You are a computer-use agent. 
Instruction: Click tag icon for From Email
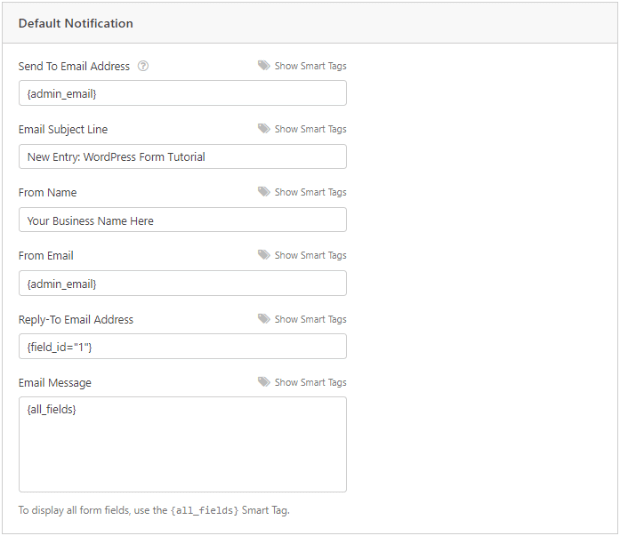pos(264,255)
